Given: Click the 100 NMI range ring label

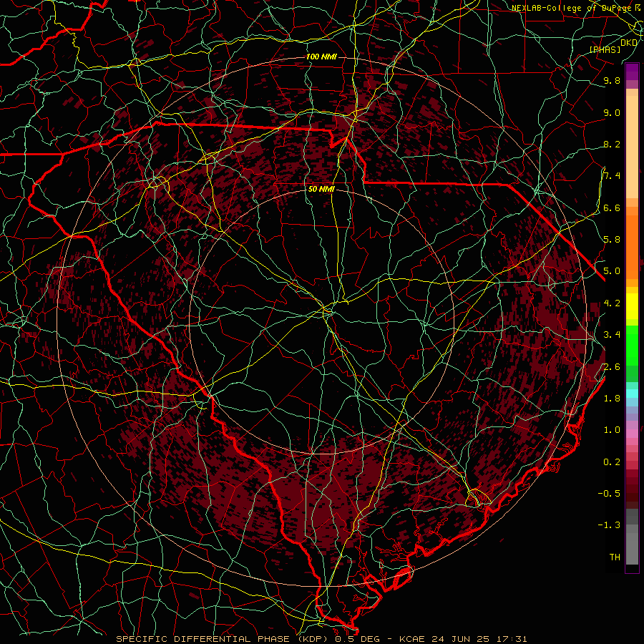Looking at the screenshot, I should [321, 57].
